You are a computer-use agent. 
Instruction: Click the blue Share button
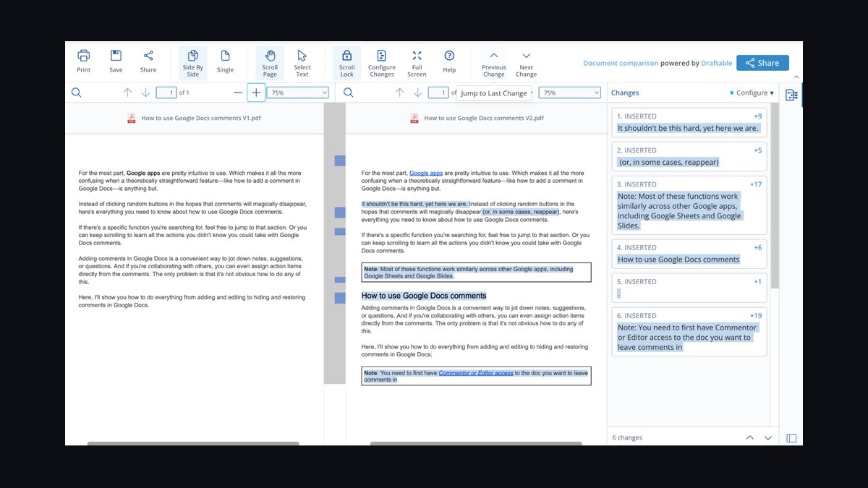[762, 63]
